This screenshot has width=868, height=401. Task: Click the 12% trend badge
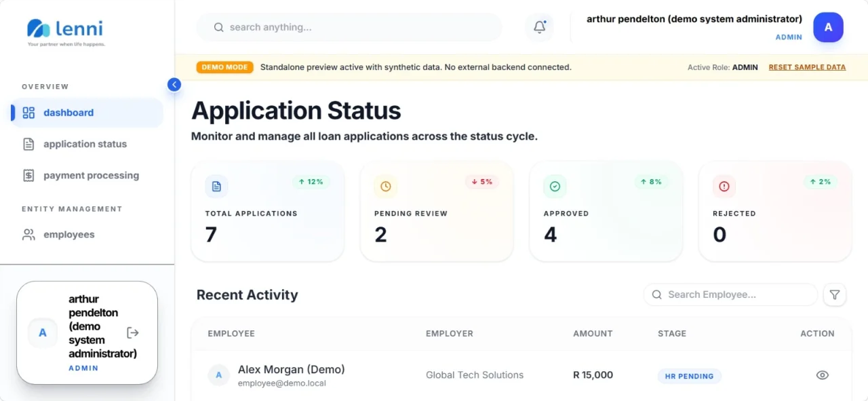pyautogui.click(x=311, y=182)
